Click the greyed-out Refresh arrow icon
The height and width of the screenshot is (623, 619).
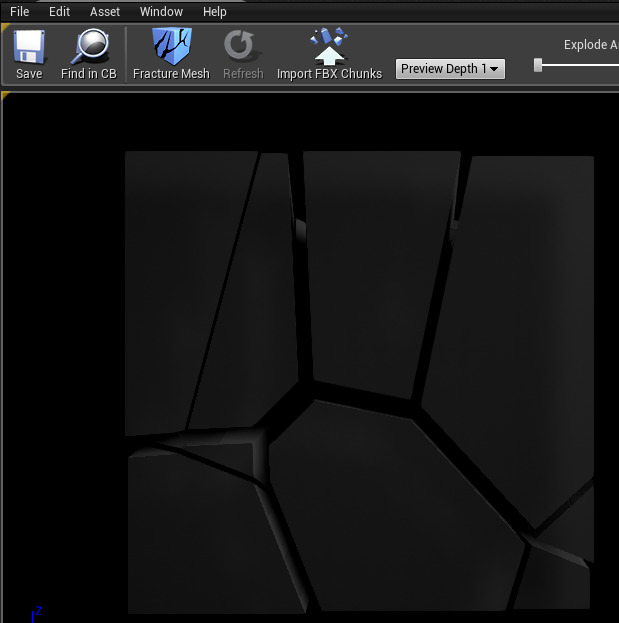pos(242,46)
